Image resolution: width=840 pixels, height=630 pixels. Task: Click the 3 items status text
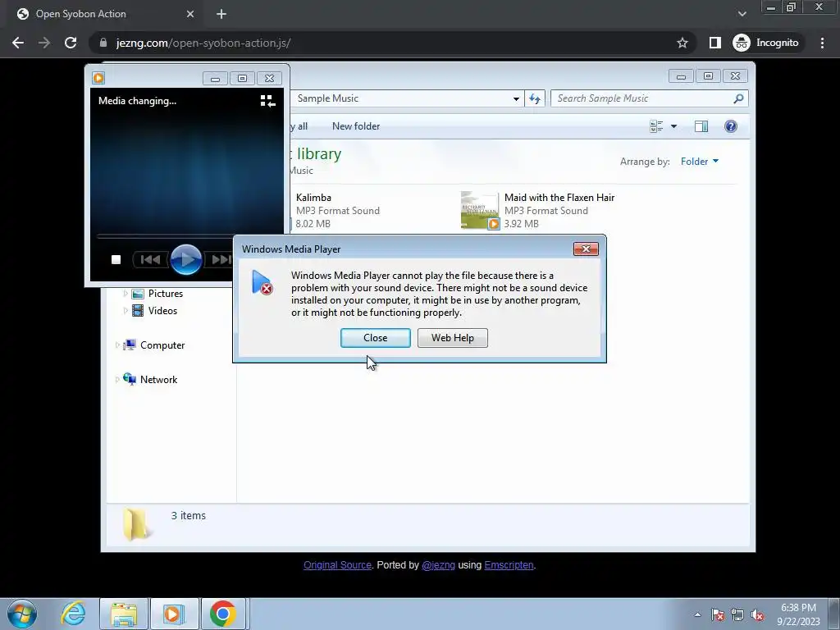click(188, 515)
